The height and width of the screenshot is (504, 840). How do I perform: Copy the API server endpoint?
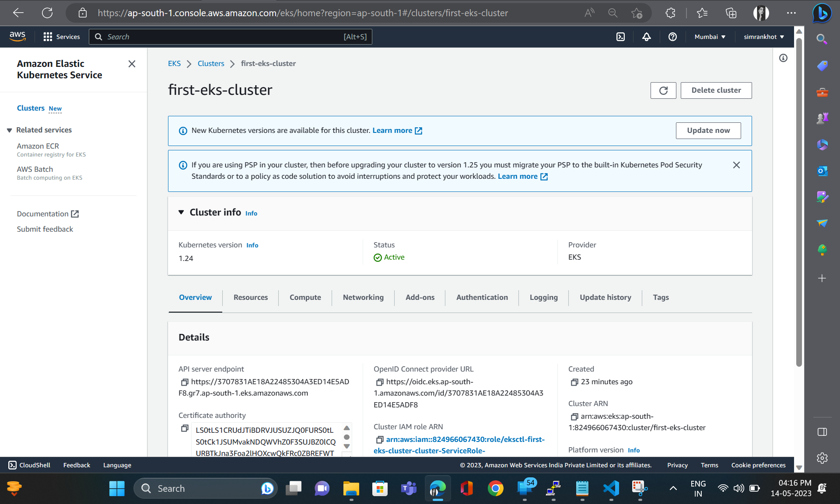(x=185, y=382)
